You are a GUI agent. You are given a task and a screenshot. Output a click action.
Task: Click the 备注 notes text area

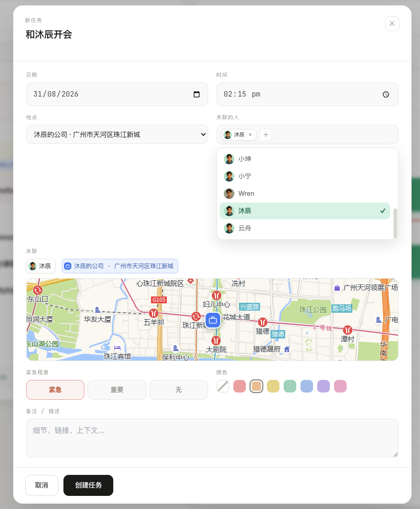point(212,438)
